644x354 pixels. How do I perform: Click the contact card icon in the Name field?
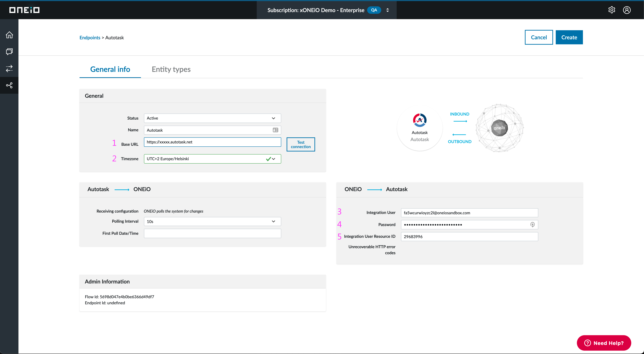[x=275, y=130]
